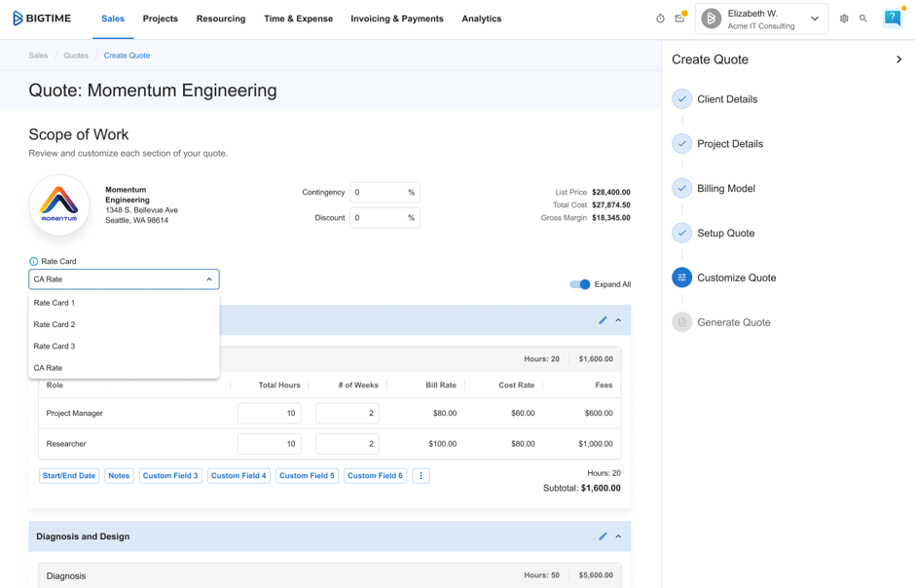This screenshot has width=915, height=588.
Task: Choose Rate Card 2 option
Action: point(55,324)
